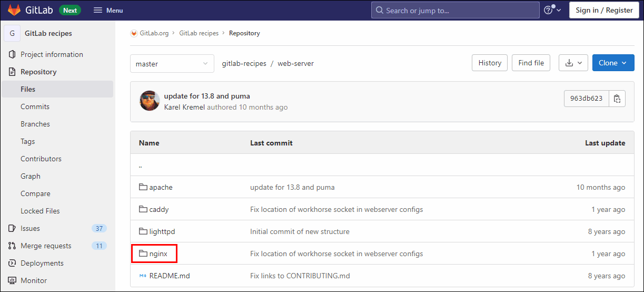Click the Project information icon

[x=12, y=54]
